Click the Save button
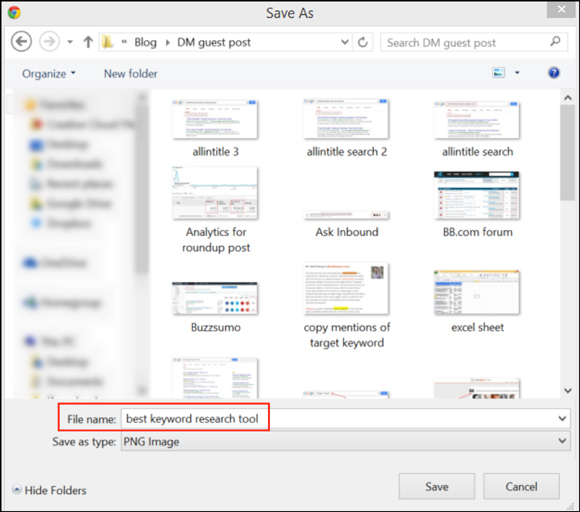The image size is (580, 512). [x=436, y=486]
